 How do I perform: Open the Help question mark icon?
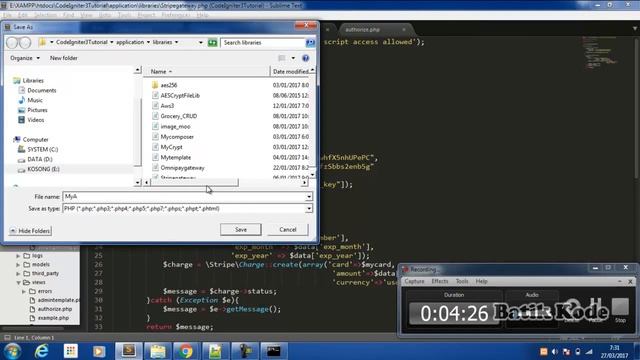tap(305, 58)
